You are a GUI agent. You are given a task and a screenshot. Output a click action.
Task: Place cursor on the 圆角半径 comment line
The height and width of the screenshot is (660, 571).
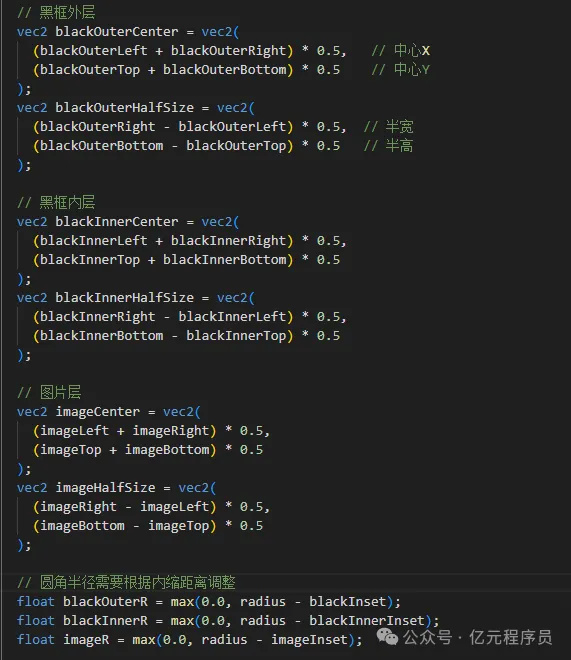click(126, 583)
